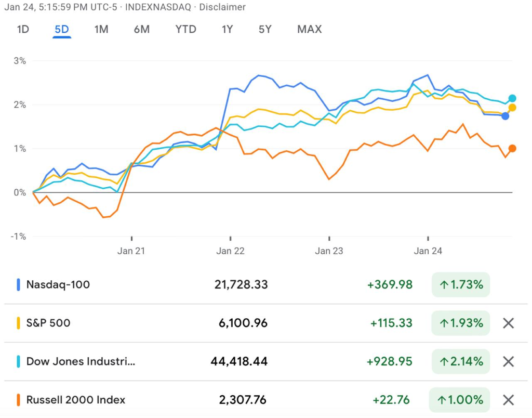
Task: Remove Dow Jones Industrial from comparison
Action: [x=508, y=361]
